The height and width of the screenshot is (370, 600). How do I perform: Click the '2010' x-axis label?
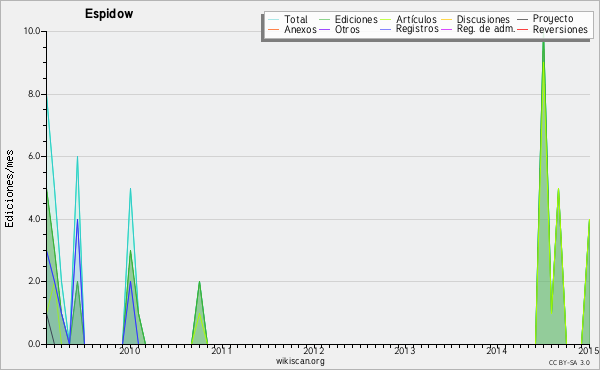tap(130, 350)
